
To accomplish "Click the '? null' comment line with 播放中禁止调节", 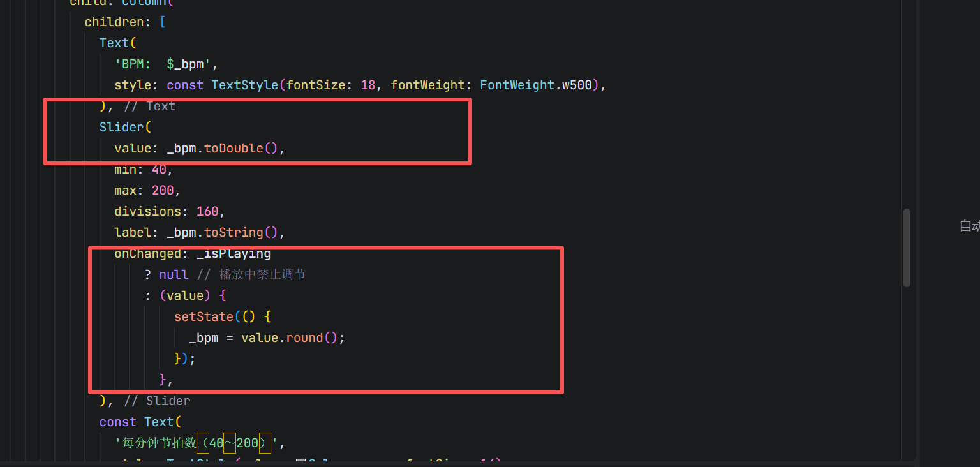I will tap(225, 274).
